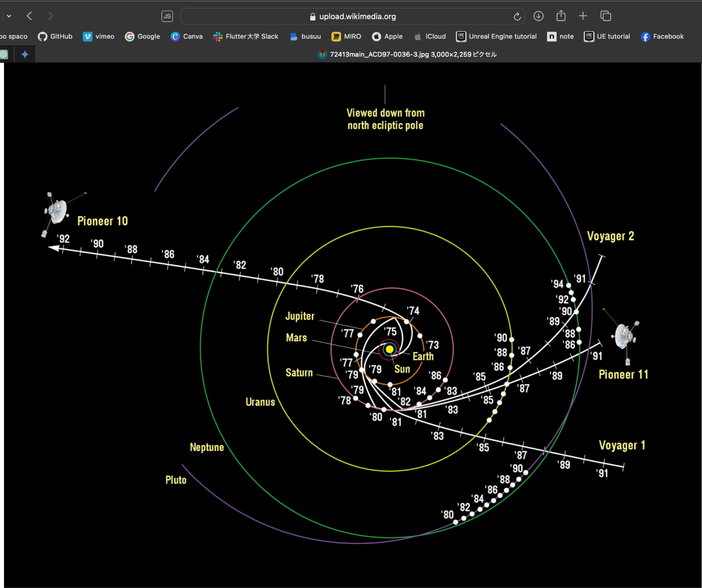
Task: Open the Facebook bookmark
Action: 662,36
